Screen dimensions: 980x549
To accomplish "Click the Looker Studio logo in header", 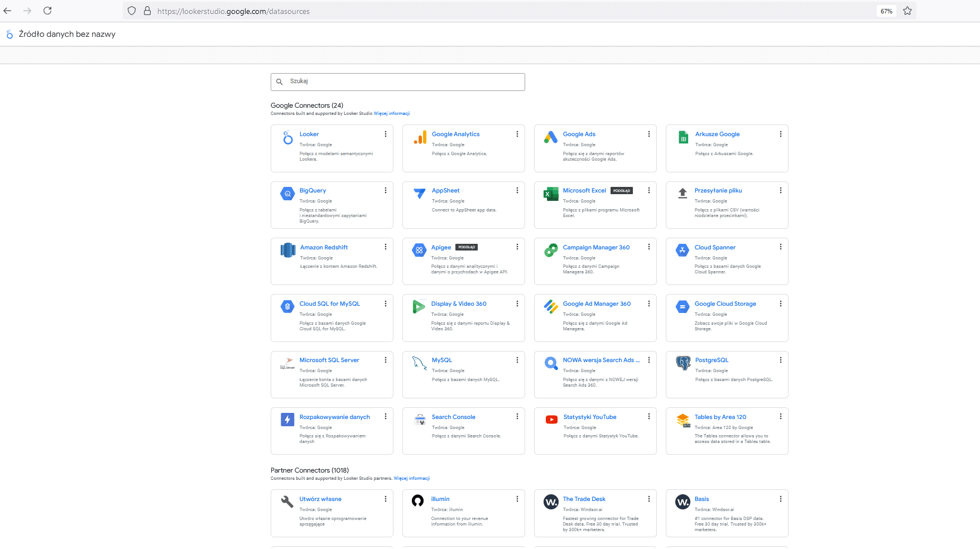I will coord(9,34).
